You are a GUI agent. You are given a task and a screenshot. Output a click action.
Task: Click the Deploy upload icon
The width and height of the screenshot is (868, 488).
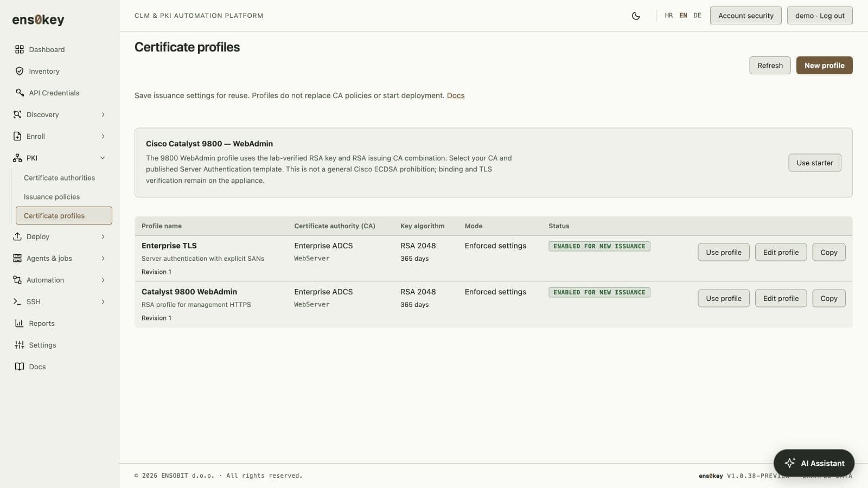pos(17,236)
